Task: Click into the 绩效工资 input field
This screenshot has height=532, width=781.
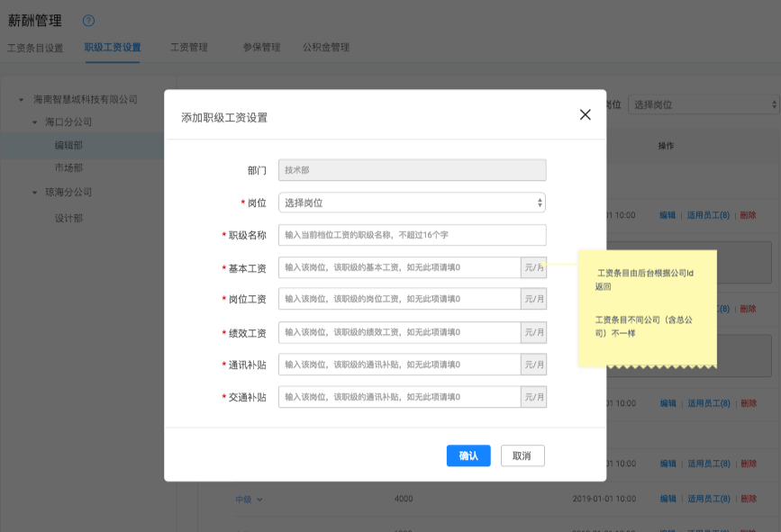Action: [399, 332]
